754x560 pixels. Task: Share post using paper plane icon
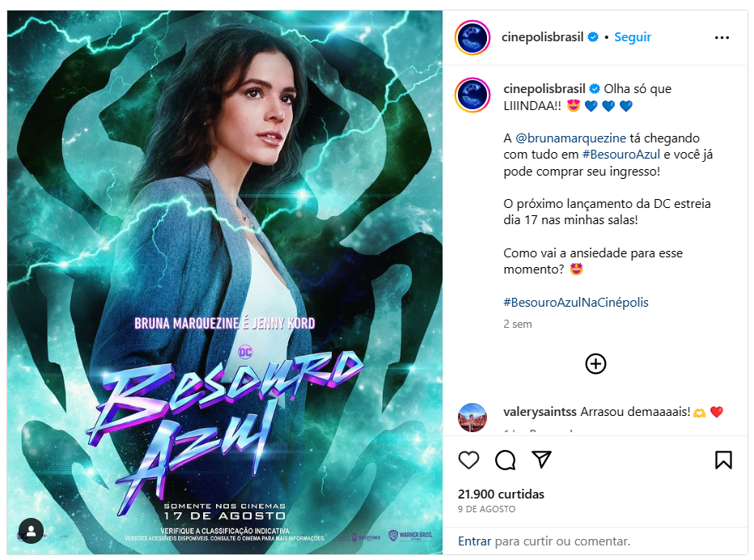[541, 460]
